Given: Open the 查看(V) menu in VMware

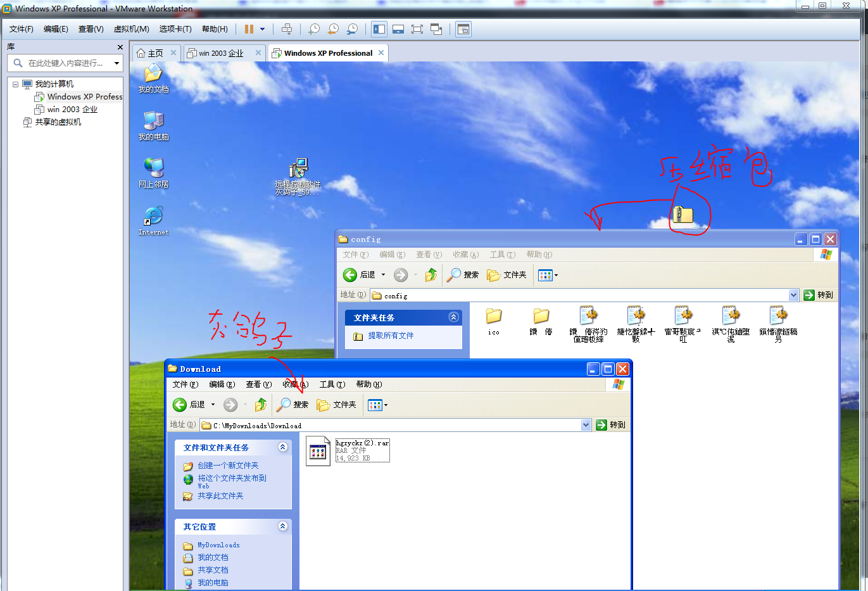Looking at the screenshot, I should point(91,29).
